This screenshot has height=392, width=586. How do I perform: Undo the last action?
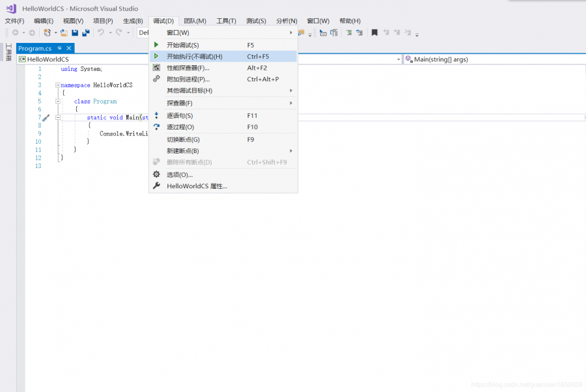101,32
